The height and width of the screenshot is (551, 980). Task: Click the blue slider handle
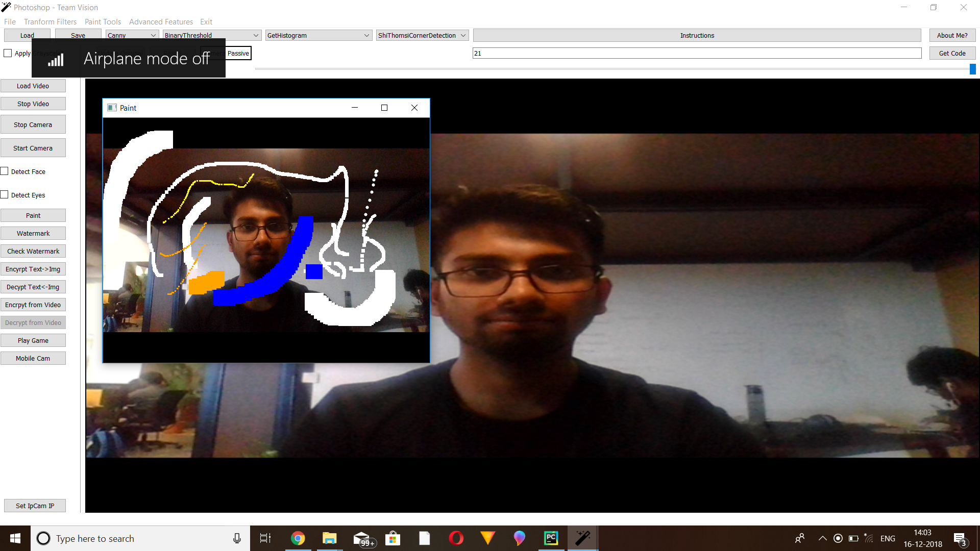[972, 69]
